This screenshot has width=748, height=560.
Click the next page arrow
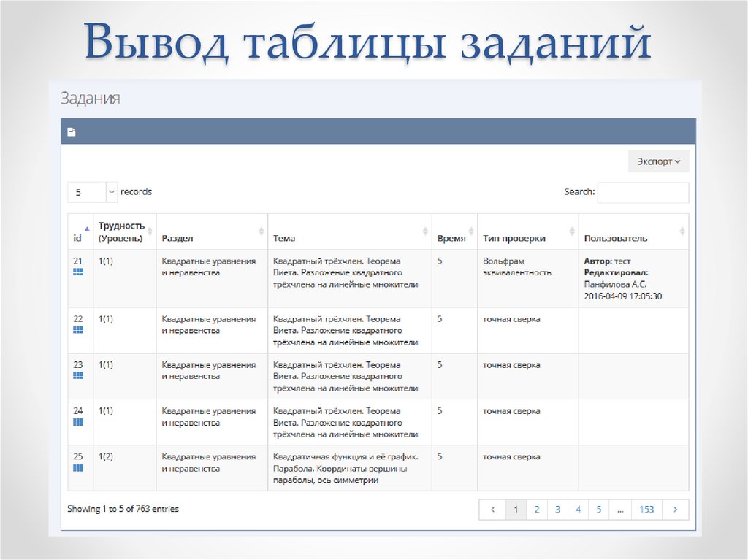click(x=676, y=510)
